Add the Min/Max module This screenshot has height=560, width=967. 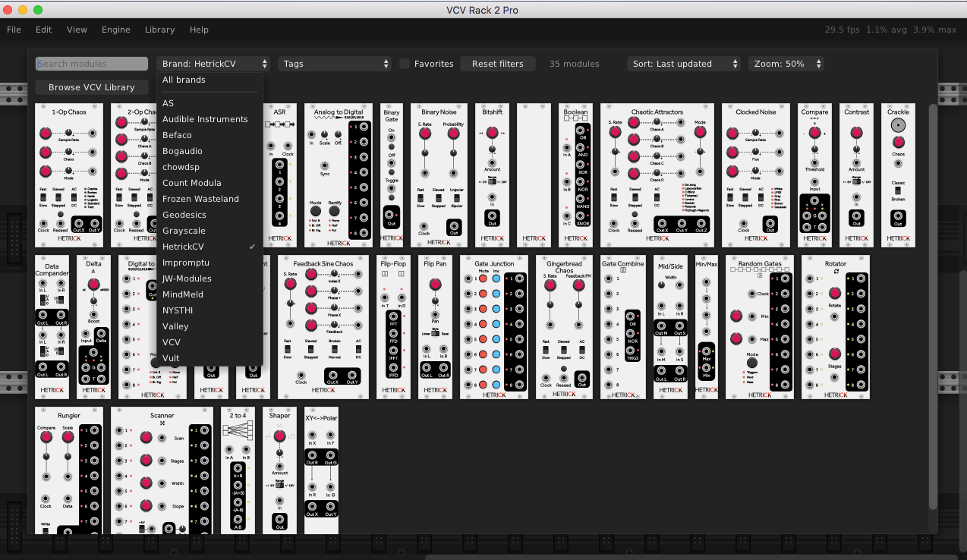click(707, 327)
